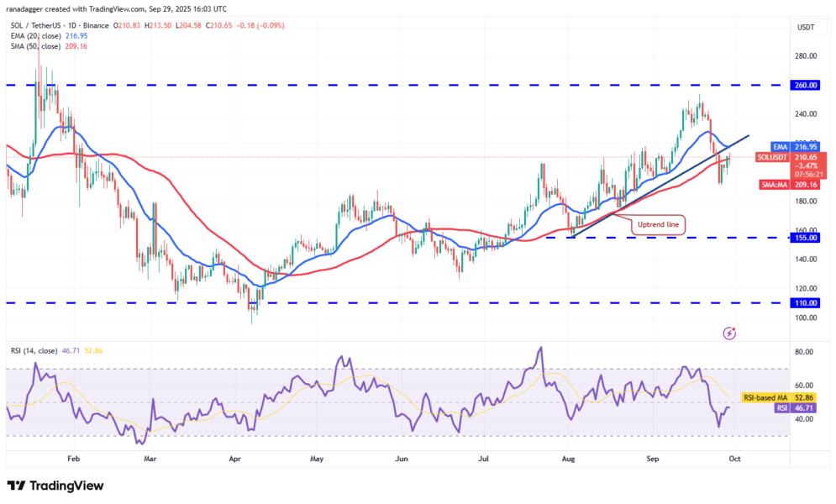Select the 110.00 support price label
This screenshot has height=504, width=836.
click(x=807, y=302)
